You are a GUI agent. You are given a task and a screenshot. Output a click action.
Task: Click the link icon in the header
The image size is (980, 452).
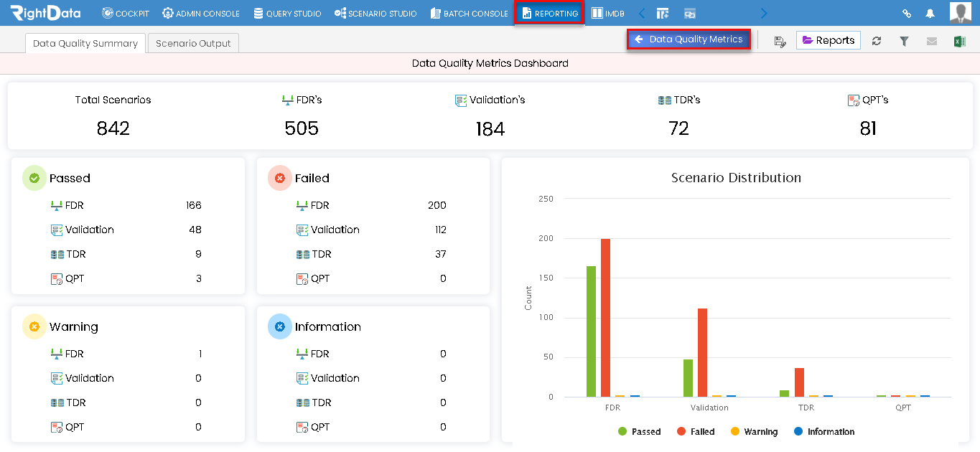[906, 12]
